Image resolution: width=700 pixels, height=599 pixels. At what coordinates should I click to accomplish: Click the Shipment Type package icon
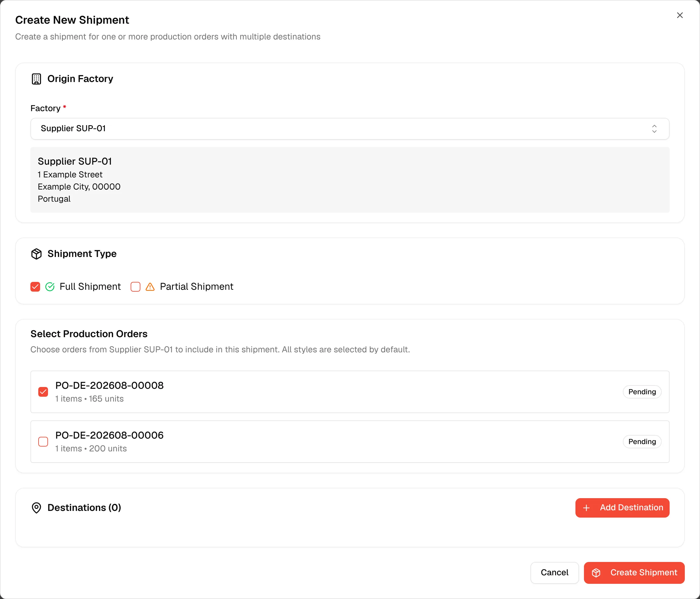tap(36, 254)
